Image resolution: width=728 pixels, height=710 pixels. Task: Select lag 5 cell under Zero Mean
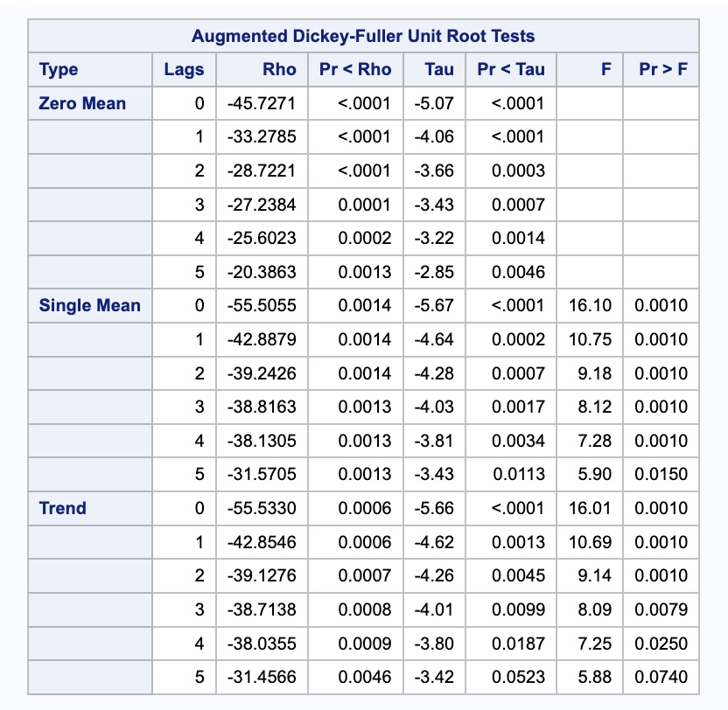(x=201, y=271)
